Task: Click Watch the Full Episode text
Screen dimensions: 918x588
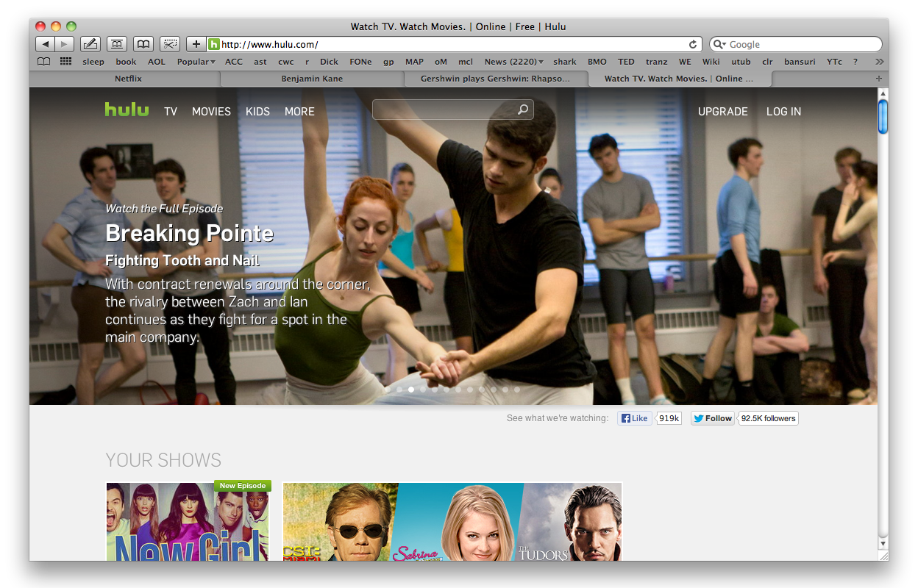Action: (164, 209)
